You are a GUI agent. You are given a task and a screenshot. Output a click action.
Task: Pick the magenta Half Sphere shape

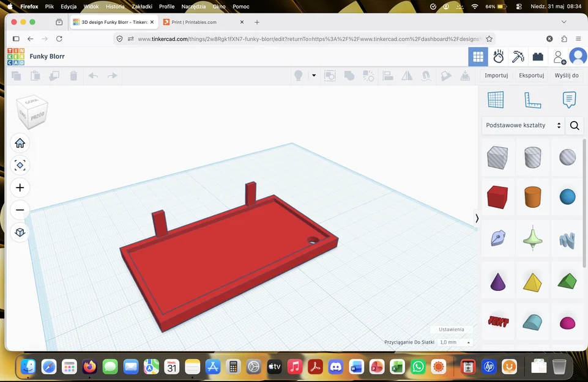(x=567, y=323)
